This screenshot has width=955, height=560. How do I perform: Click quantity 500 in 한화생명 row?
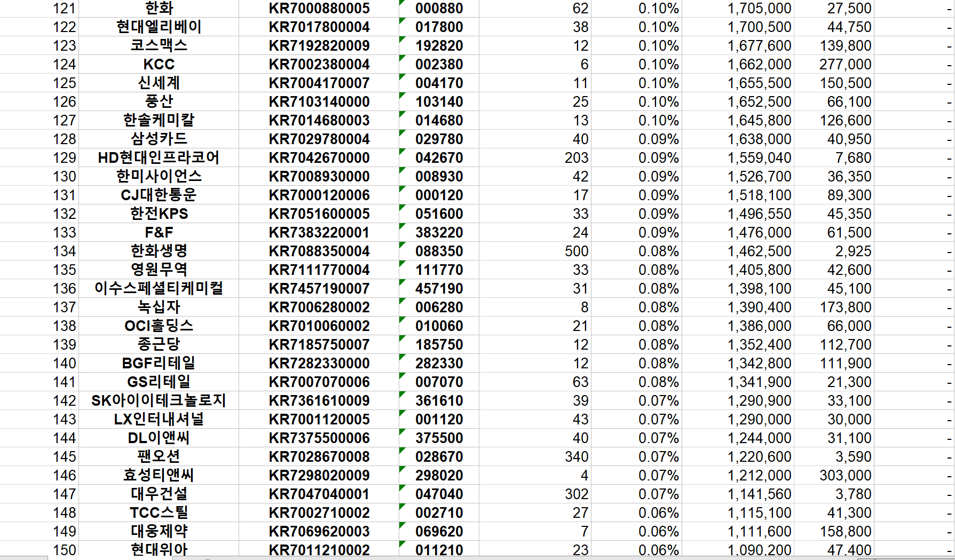click(535, 251)
